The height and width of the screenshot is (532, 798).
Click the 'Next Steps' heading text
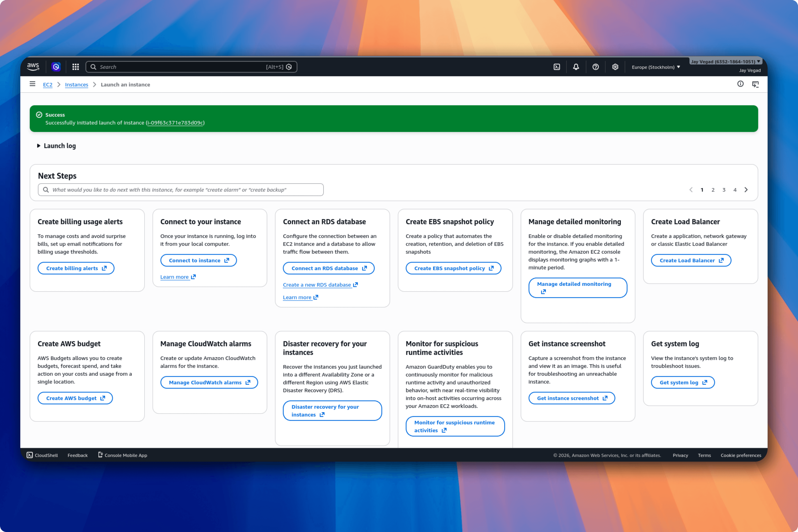coord(57,176)
